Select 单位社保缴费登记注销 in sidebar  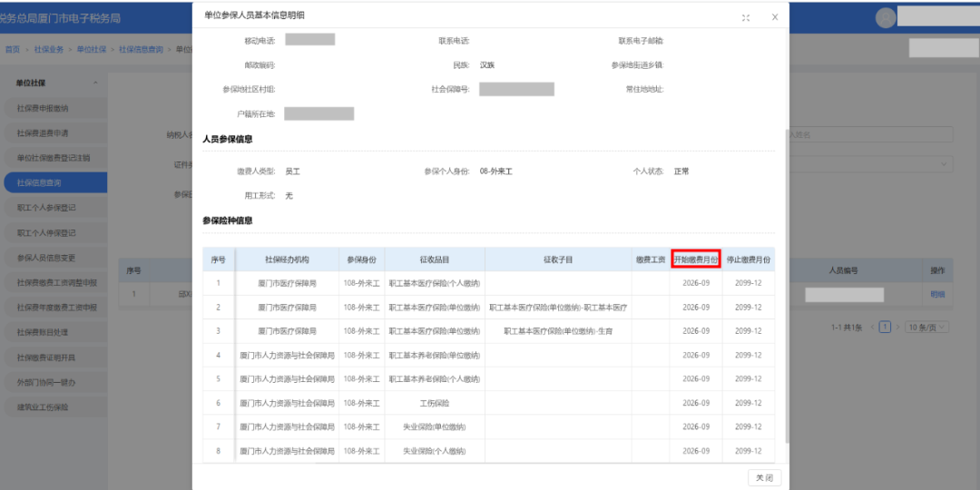tap(55, 158)
